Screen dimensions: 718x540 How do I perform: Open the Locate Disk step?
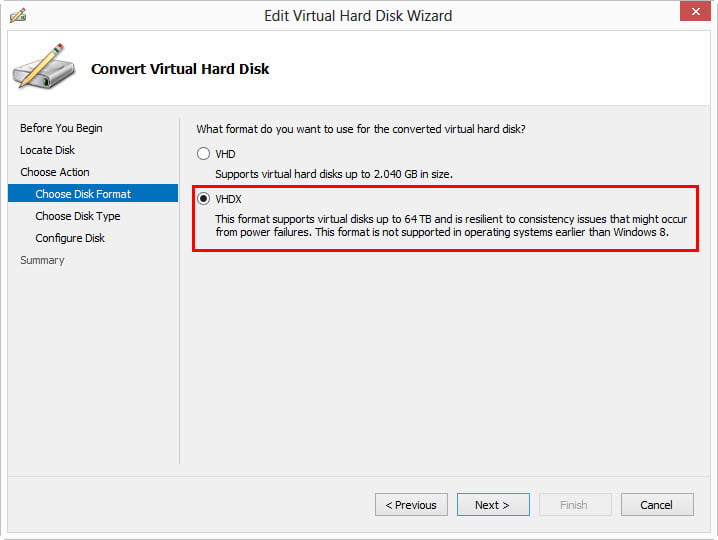point(47,150)
